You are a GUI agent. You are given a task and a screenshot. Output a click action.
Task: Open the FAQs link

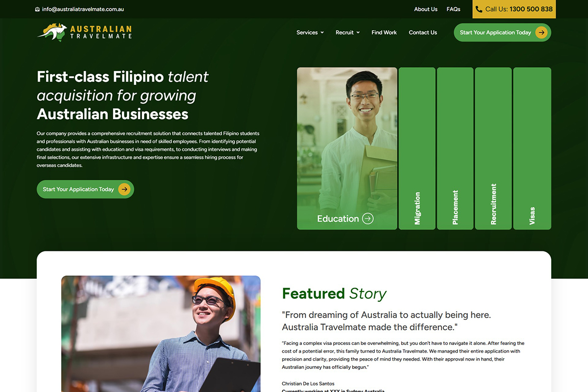point(453,9)
